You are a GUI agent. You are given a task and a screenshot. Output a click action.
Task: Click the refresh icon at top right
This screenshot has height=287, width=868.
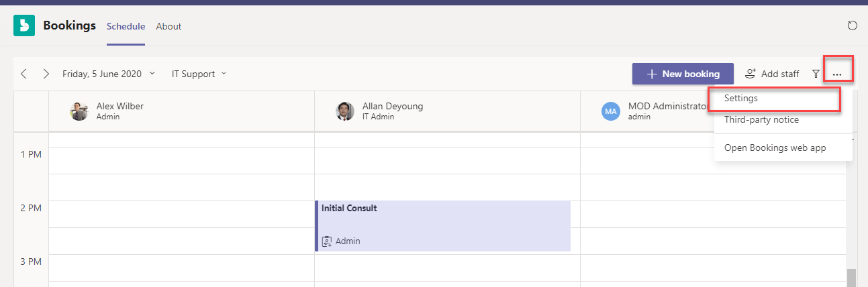pyautogui.click(x=853, y=26)
